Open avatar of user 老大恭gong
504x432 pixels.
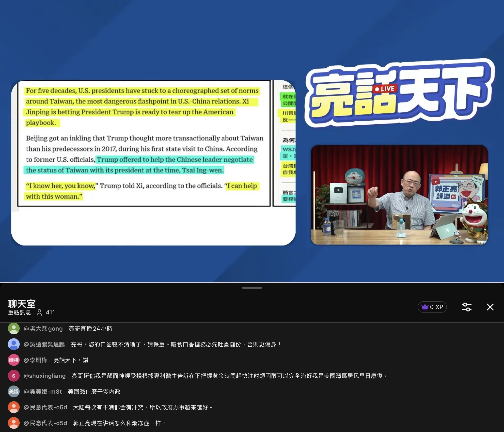14,329
